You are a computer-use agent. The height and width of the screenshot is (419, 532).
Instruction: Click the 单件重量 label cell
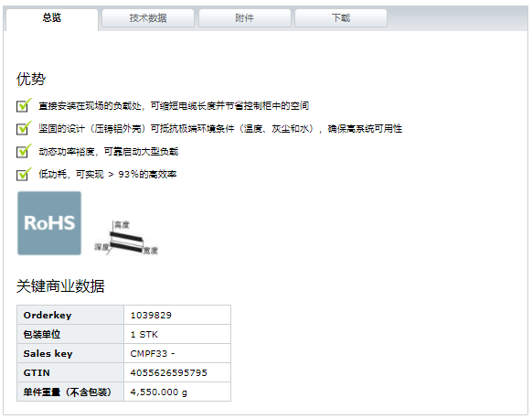70,392
